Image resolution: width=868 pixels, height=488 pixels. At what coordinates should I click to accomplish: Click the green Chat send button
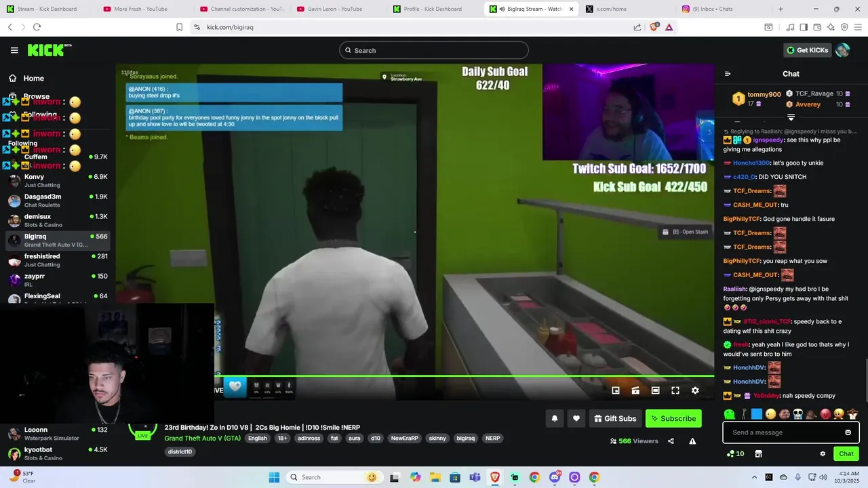click(846, 454)
